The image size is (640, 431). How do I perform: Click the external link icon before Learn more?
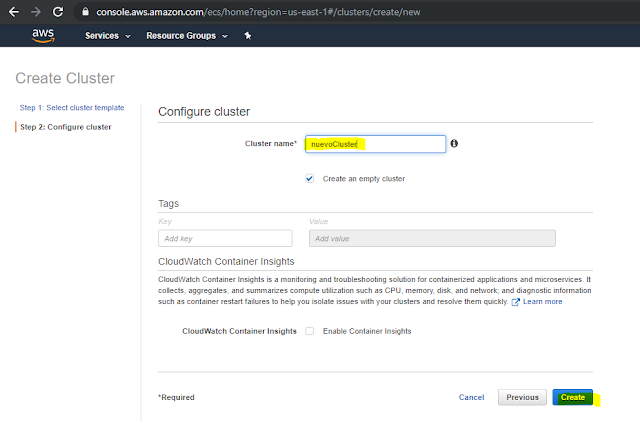click(516, 302)
